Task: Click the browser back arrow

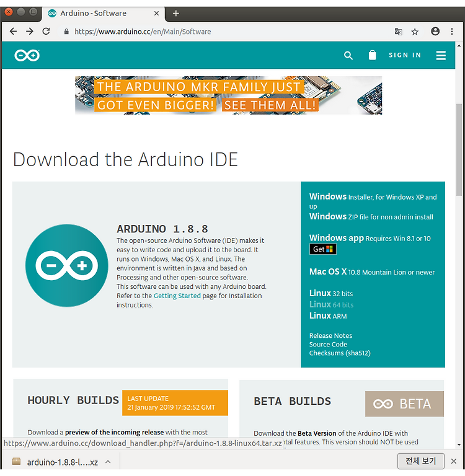Action: click(14, 31)
